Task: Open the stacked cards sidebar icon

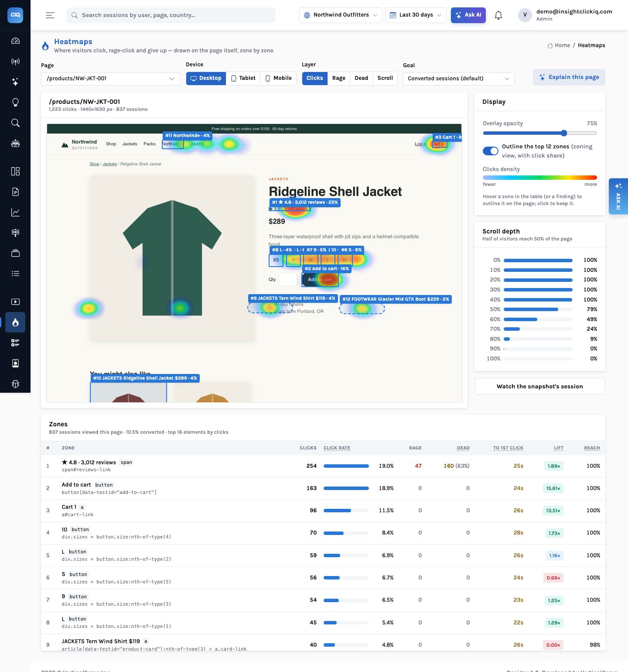Action: [x=15, y=253]
